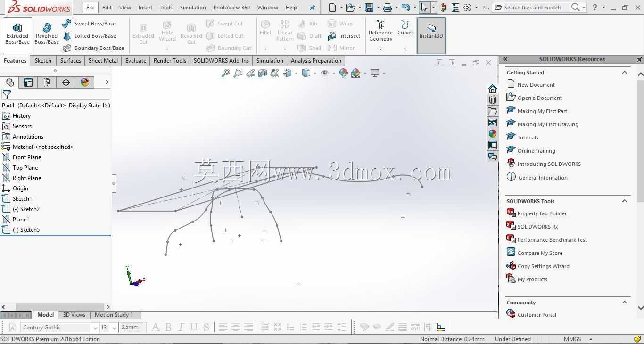Click the Open a Document link
Viewport: 644px width, 344px height.
(540, 98)
